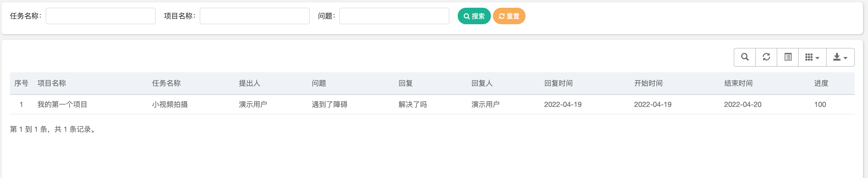Open the columns grid dropdown

812,57
